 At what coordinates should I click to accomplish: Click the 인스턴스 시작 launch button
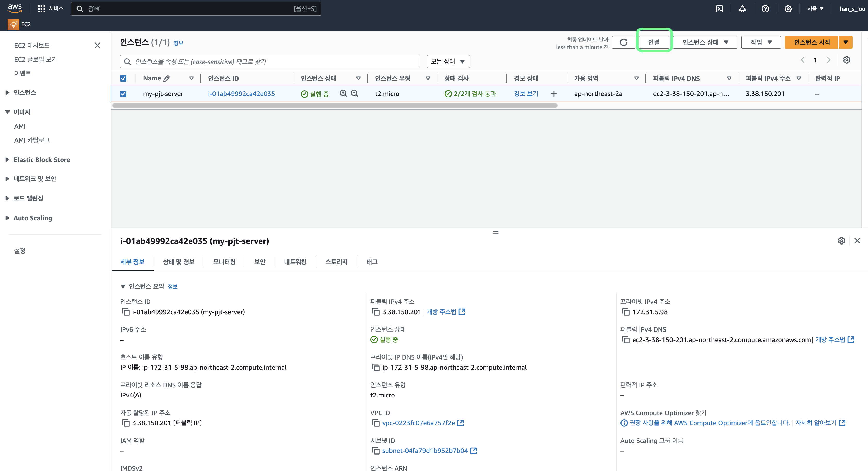812,42
